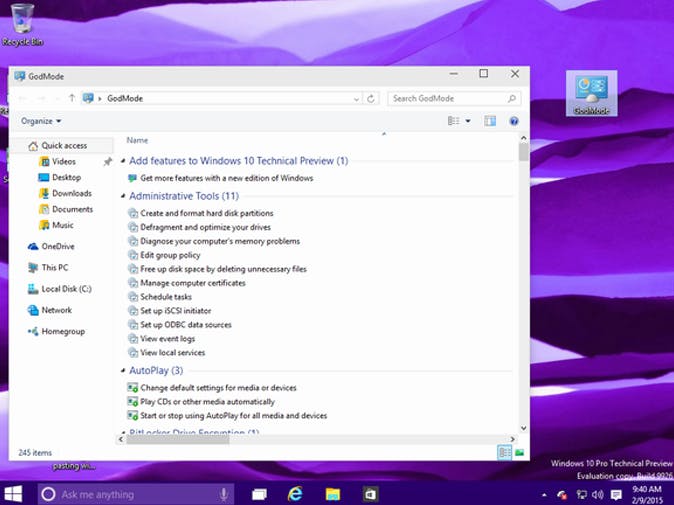The image size is (674, 505).
Task: Click the Back navigation arrow
Action: 23,98
